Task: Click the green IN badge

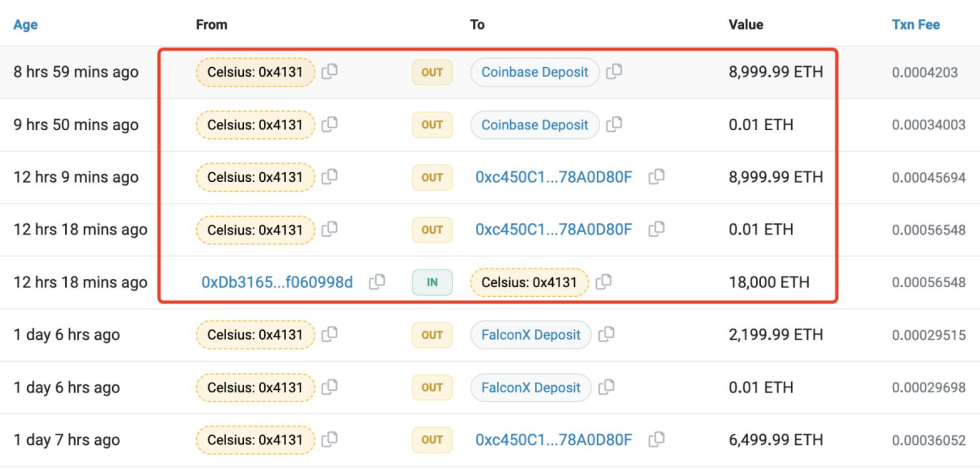Action: tap(432, 282)
